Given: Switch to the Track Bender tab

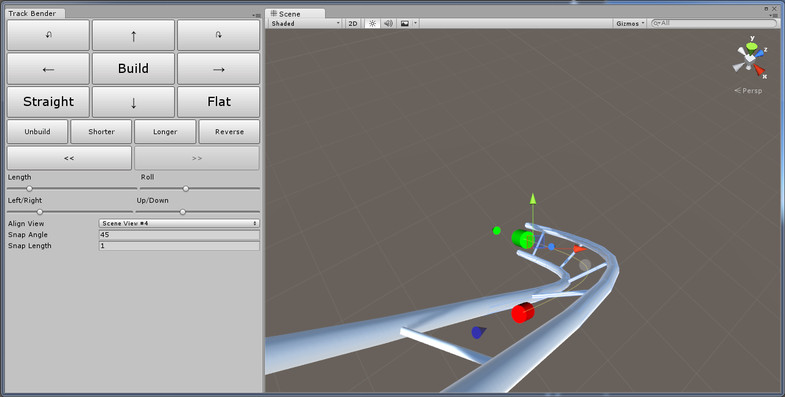Looking at the screenshot, I should (33, 14).
